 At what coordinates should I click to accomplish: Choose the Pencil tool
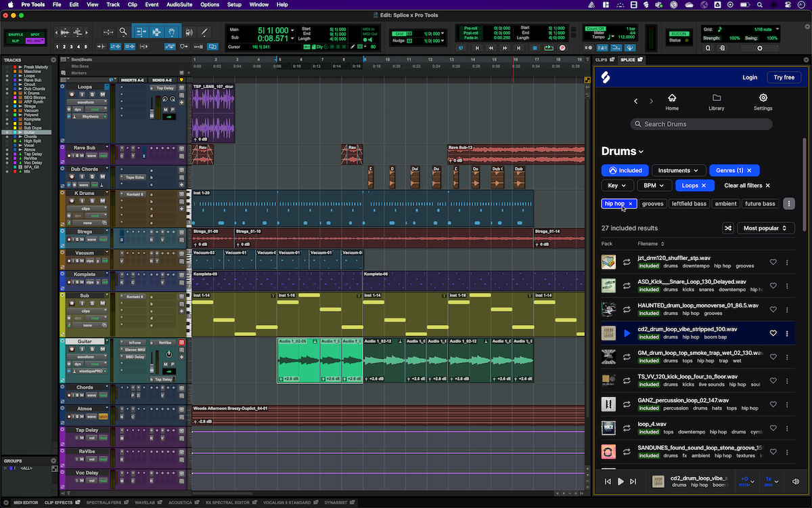[x=204, y=32]
